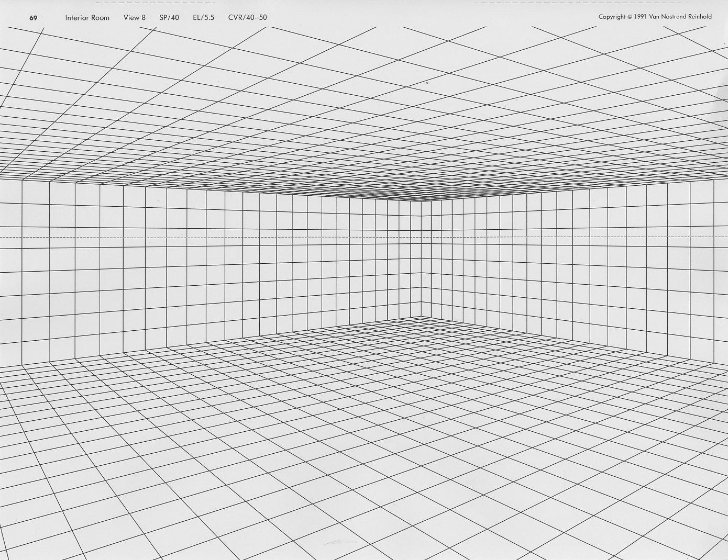
Task: Click the page number 69
Action: pos(33,18)
